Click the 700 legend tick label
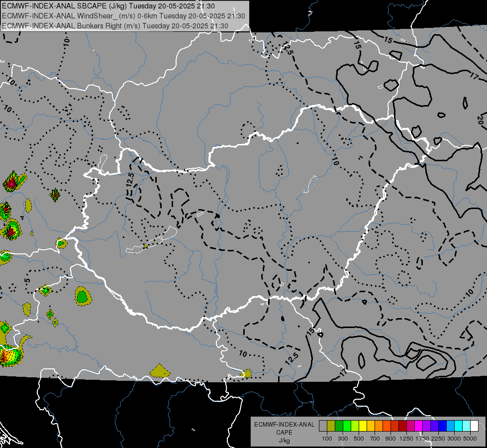Screen dimensions: 487x448 point(375,439)
